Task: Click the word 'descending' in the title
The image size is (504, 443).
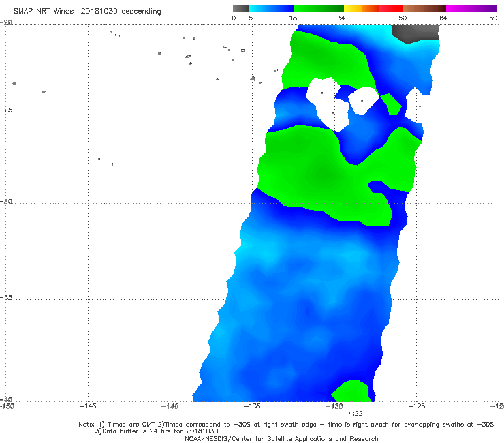Action: click(x=141, y=12)
